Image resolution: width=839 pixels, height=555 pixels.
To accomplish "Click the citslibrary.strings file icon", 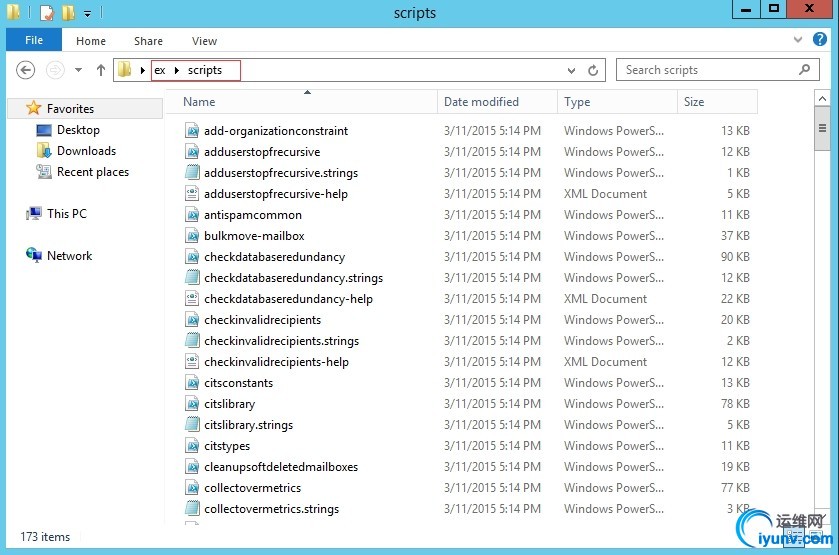I will (x=192, y=424).
